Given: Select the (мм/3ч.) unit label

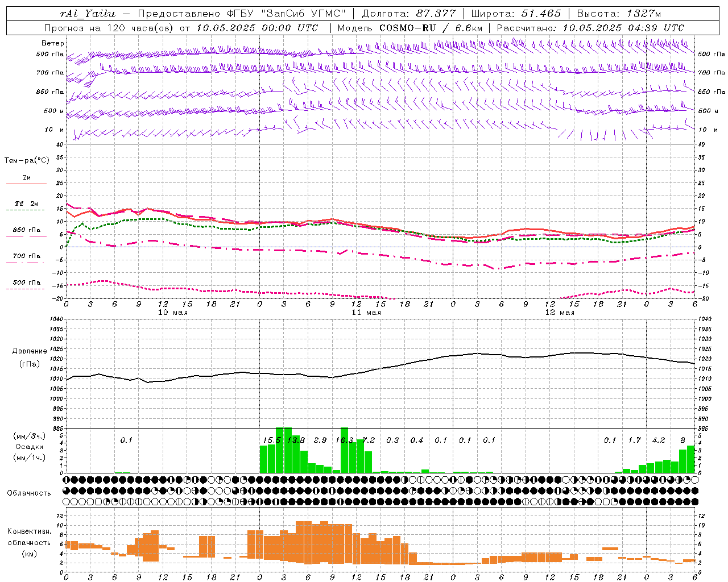Looking at the screenshot, I should click(x=29, y=436).
